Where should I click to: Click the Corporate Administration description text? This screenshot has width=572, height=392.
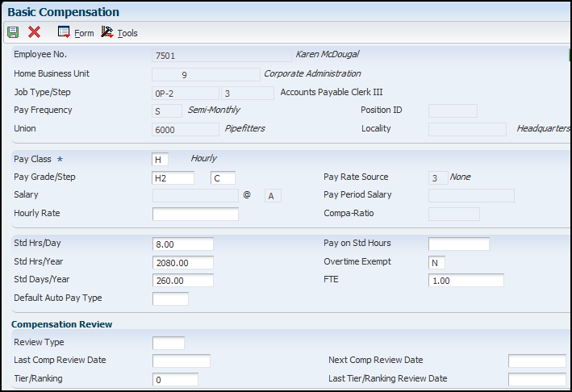coord(312,73)
